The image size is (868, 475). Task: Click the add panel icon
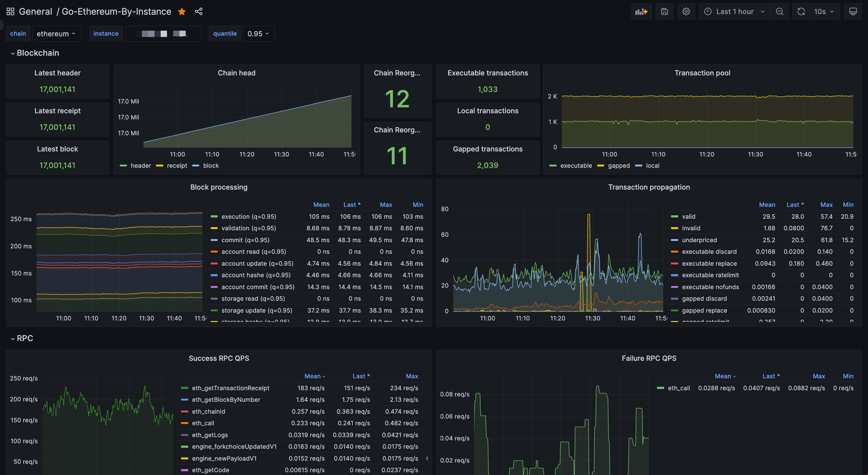(641, 12)
